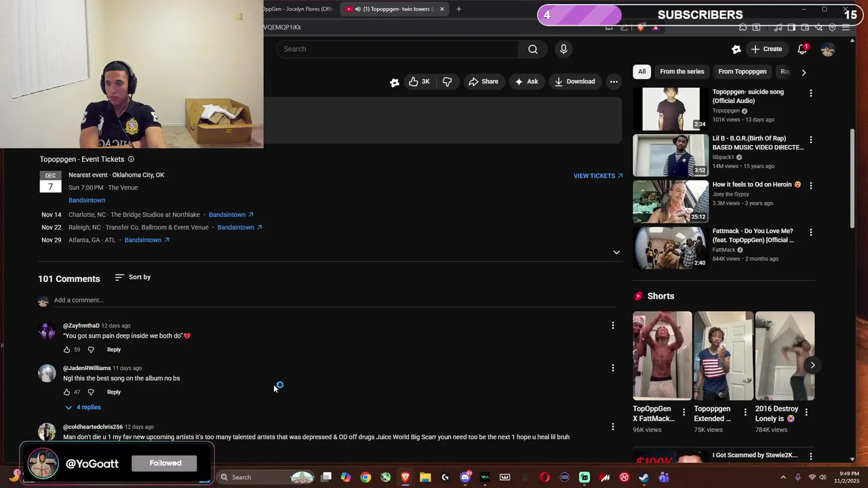Open options menu for @ZayfrmthaD comment

point(613,325)
